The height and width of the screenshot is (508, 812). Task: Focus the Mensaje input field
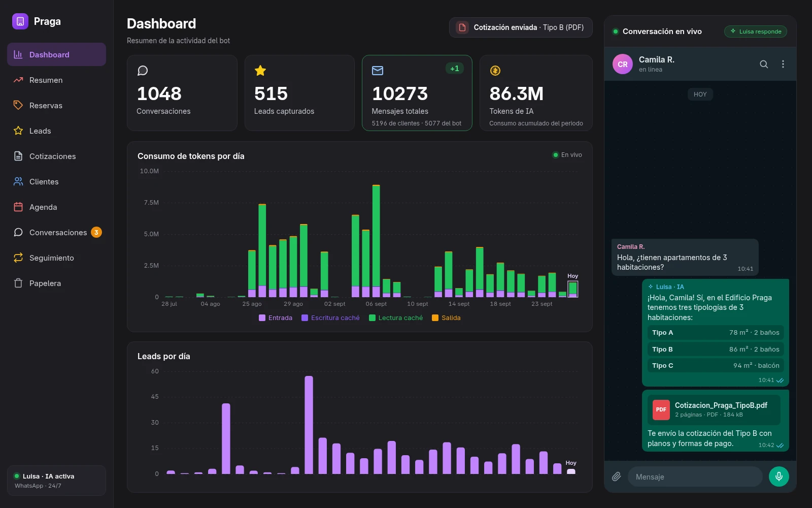pyautogui.click(x=695, y=477)
